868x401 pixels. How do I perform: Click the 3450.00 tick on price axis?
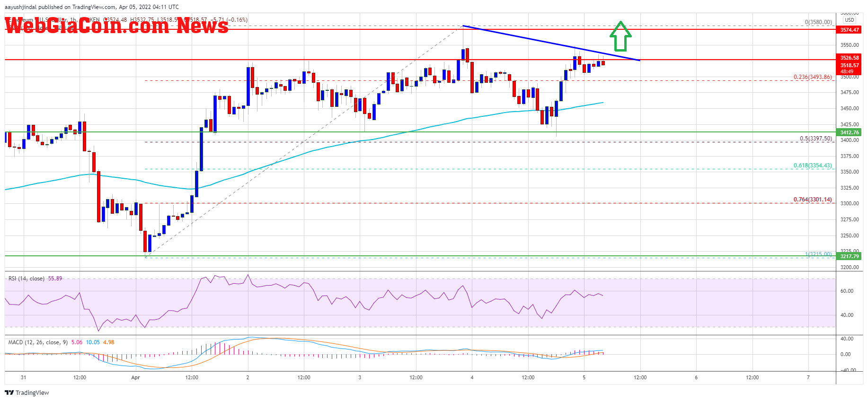tap(850, 109)
